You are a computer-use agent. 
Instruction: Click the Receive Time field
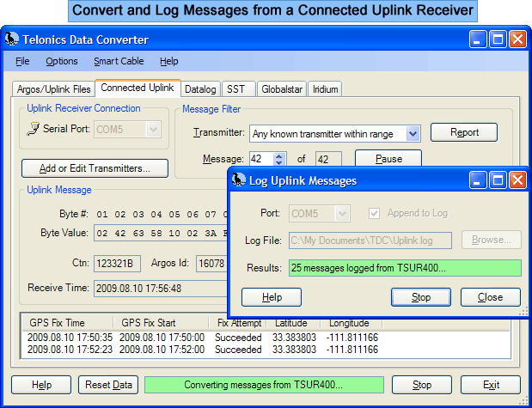tap(161, 289)
